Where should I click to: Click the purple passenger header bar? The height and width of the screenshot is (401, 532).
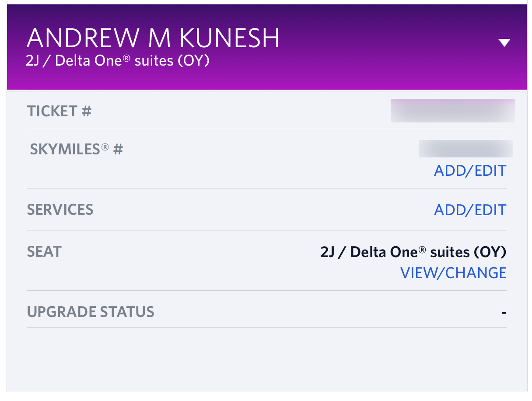(266, 46)
